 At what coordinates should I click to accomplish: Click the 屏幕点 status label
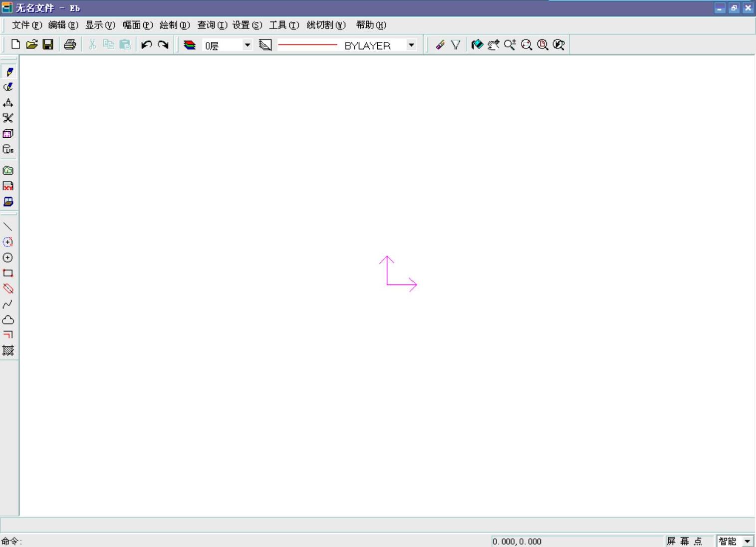(x=685, y=541)
